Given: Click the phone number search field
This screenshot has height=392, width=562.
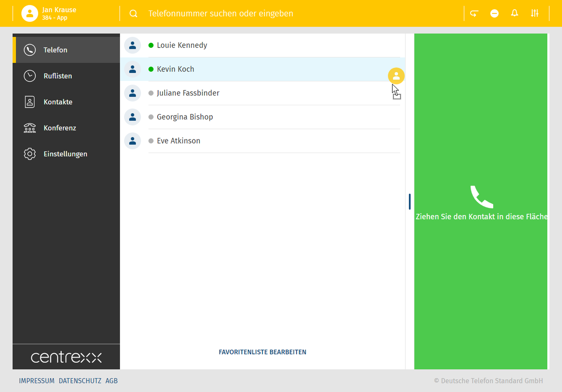Looking at the screenshot, I should [x=221, y=13].
